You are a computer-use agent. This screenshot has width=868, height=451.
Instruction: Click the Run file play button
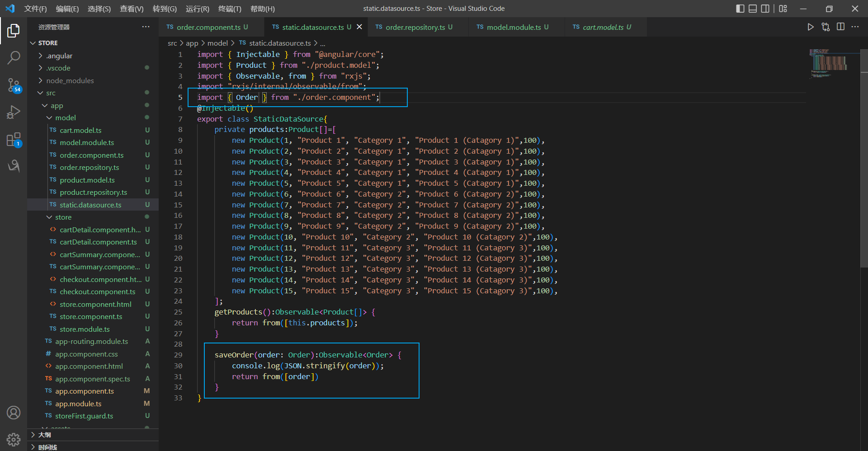[x=811, y=27]
